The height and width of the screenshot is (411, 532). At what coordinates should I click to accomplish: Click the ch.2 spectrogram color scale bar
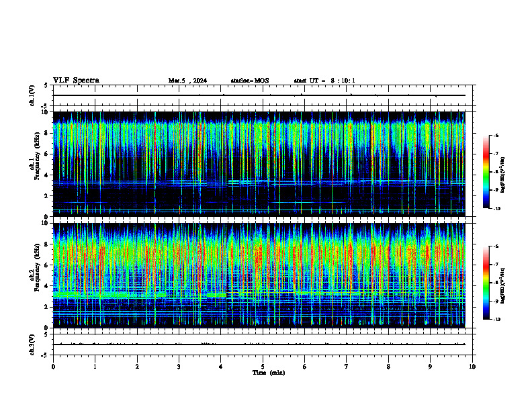pyautogui.click(x=486, y=283)
